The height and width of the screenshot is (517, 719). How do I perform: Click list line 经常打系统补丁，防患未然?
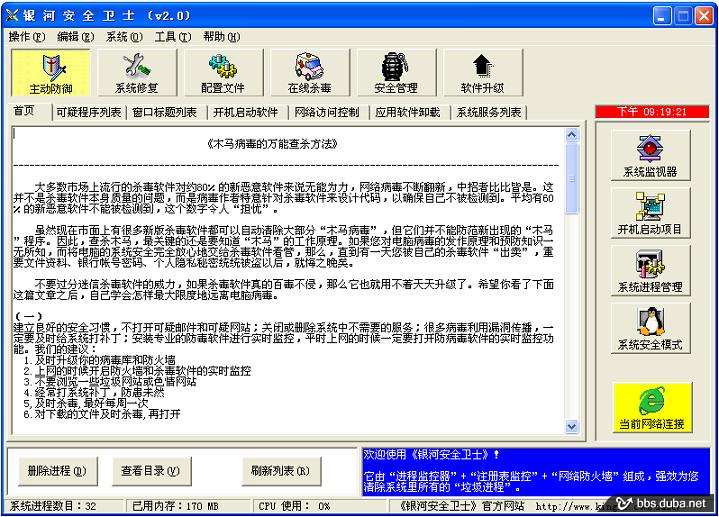(x=100, y=393)
